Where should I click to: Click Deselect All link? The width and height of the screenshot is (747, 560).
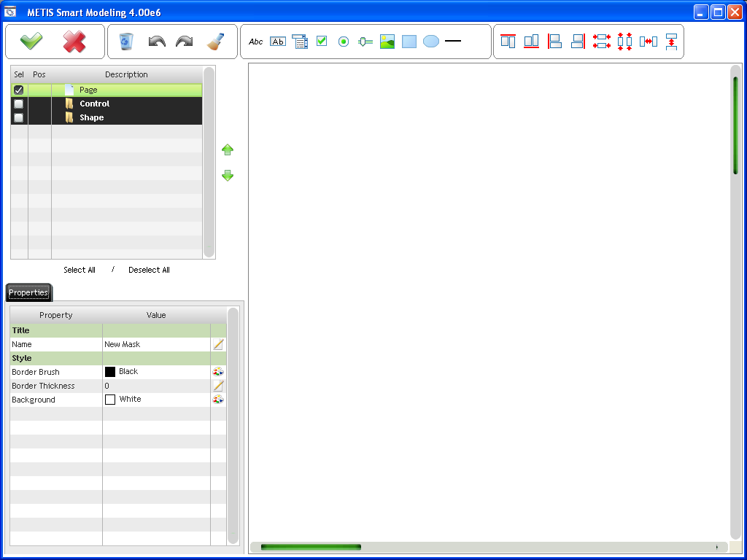click(x=149, y=270)
